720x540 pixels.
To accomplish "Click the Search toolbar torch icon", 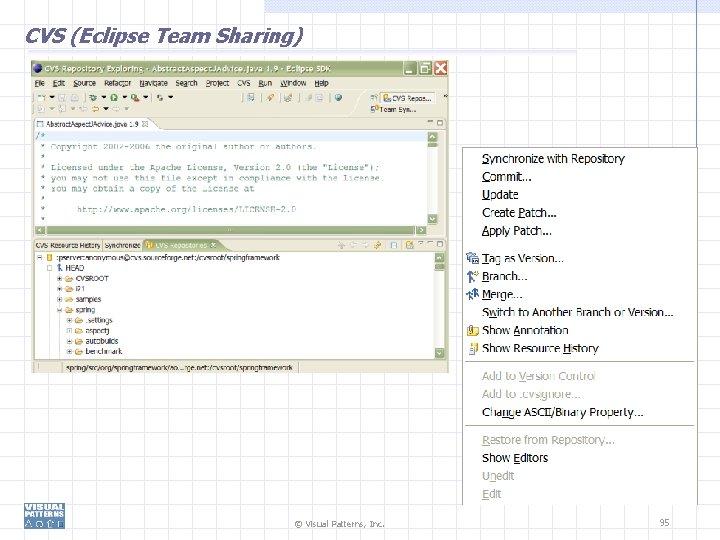I will point(270,97).
